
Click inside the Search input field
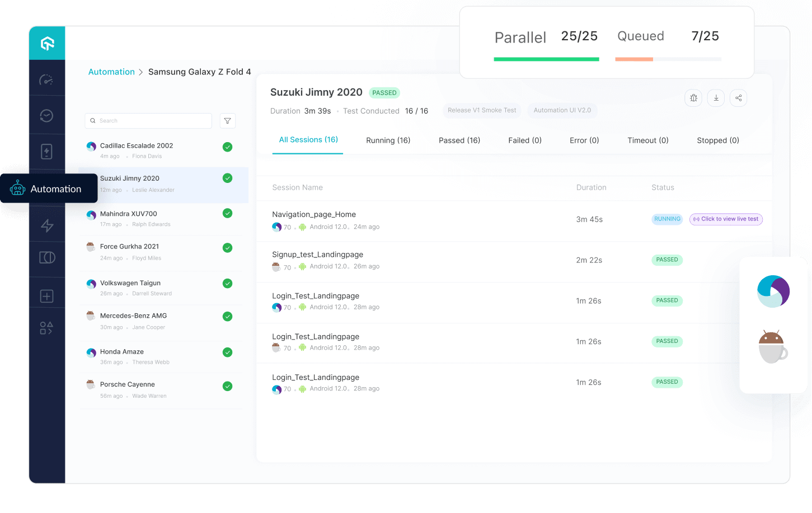point(148,120)
